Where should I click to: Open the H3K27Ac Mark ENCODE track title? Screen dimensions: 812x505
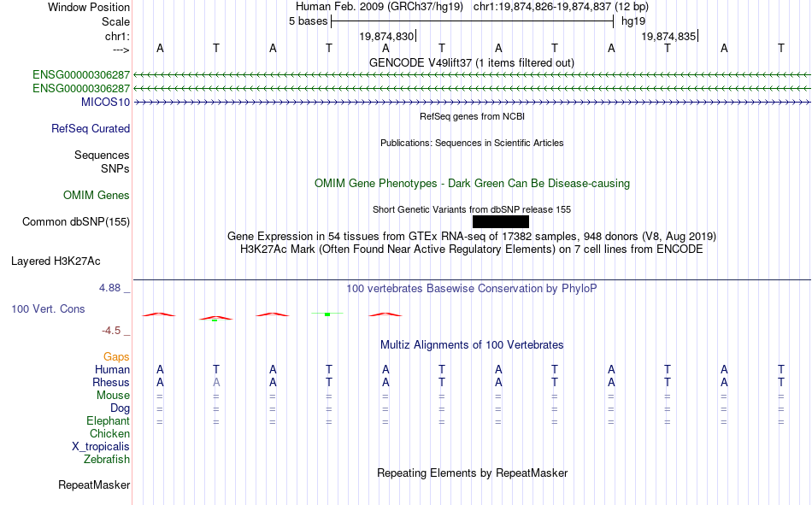472,250
